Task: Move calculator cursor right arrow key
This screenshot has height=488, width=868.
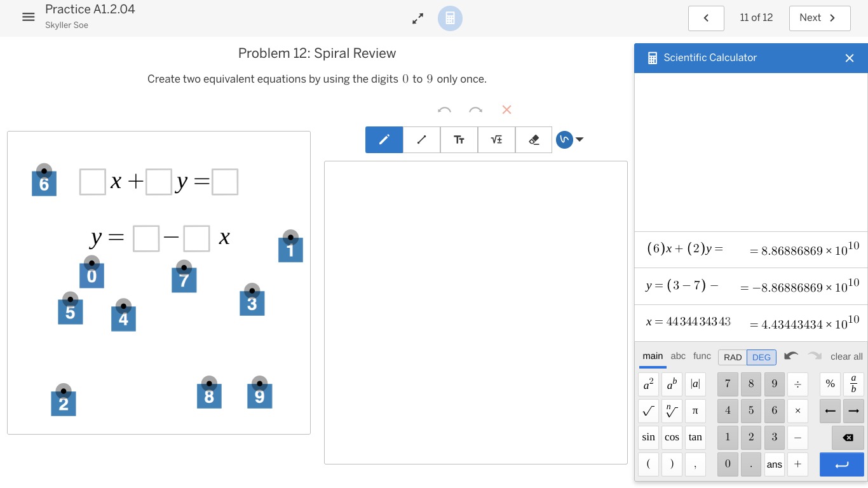Action: pyautogui.click(x=853, y=410)
